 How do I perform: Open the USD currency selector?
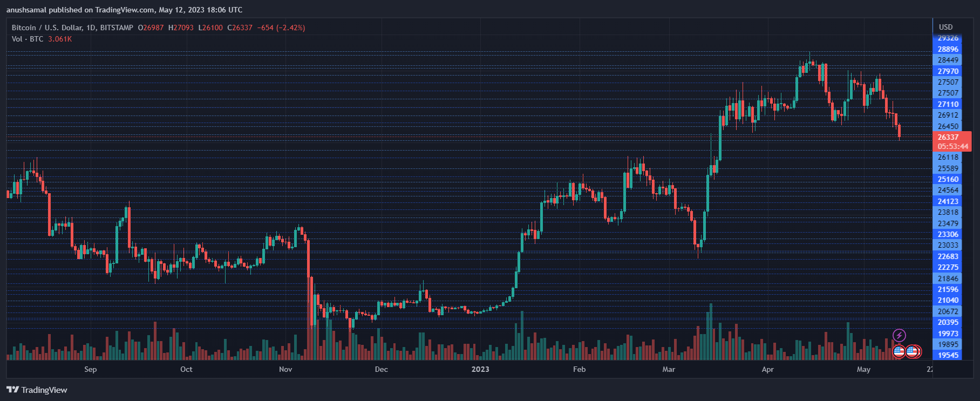coord(945,27)
